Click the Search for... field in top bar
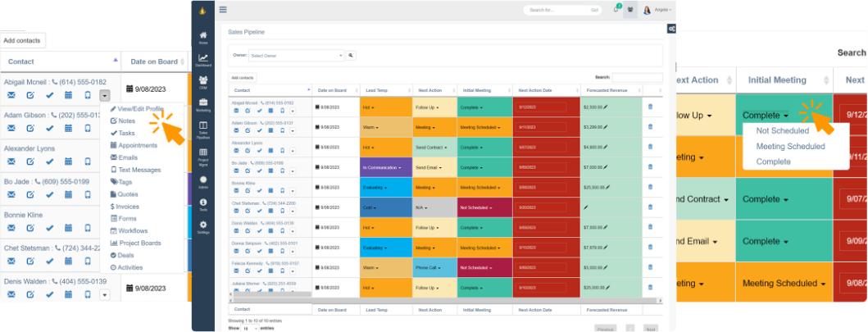Screen dimensions: 868x332 [555, 10]
